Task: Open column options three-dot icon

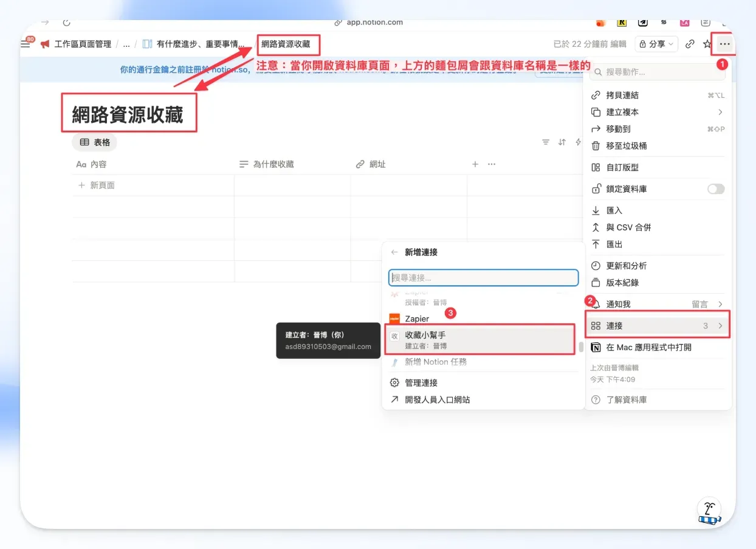Action: tap(492, 164)
